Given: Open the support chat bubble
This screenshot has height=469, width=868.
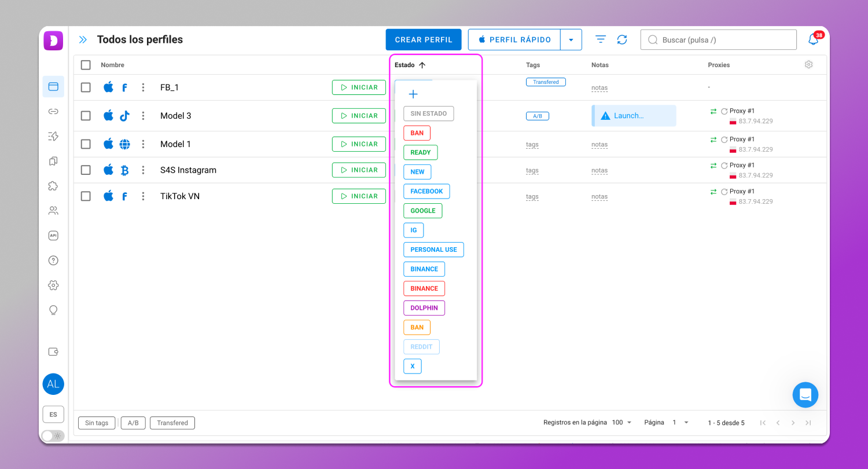Looking at the screenshot, I should click(x=805, y=395).
